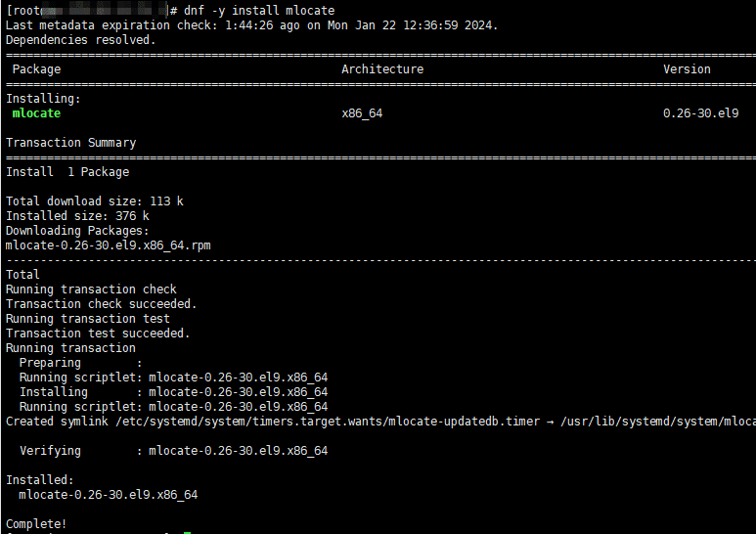
Task: Click the 'Dependencies resolved.' line
Action: 80,40
